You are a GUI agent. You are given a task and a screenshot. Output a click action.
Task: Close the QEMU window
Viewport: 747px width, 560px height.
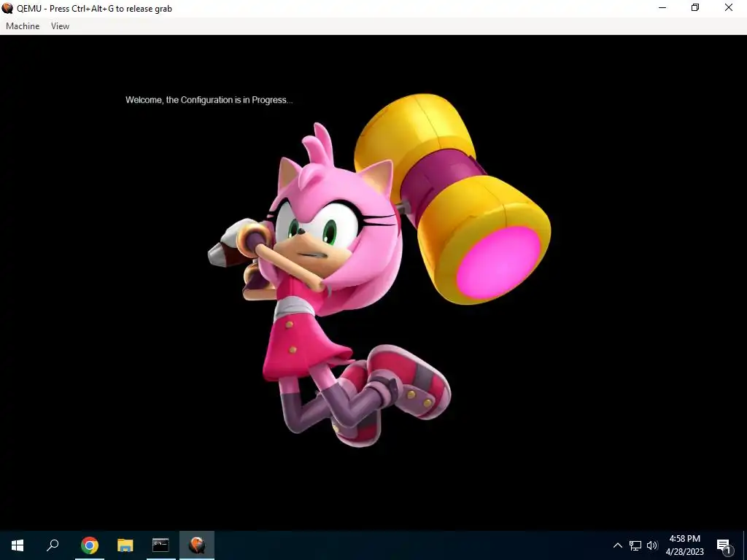pyautogui.click(x=729, y=8)
